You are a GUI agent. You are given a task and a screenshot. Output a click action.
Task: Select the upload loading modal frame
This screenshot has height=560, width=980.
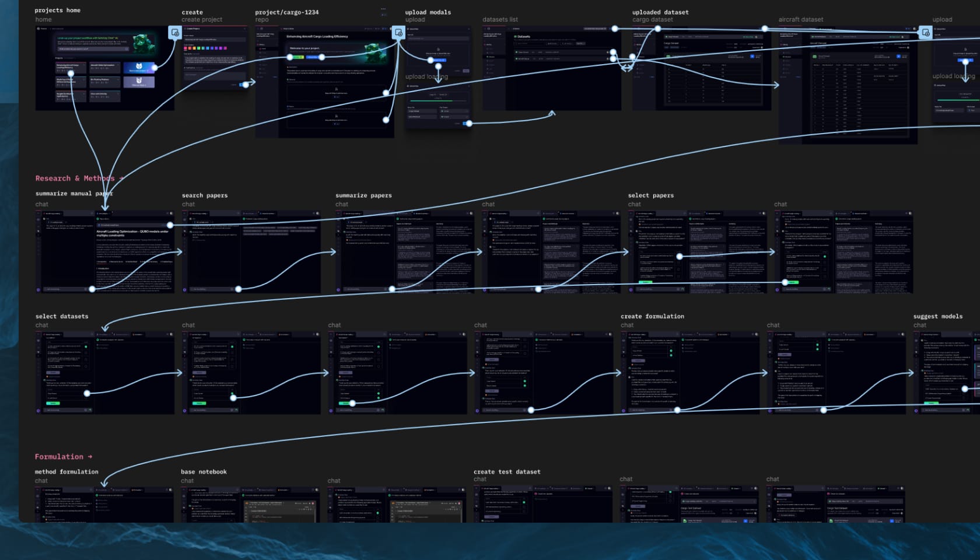click(438, 105)
